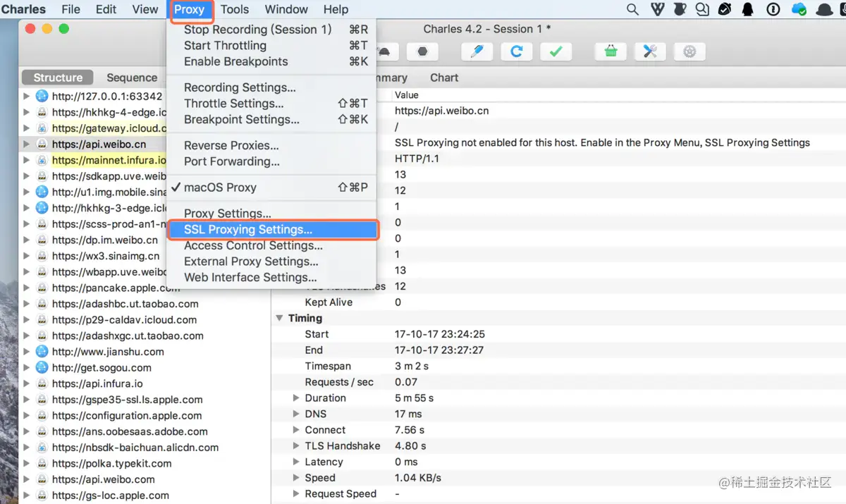Click lock icon beside https://api.infura.io

tap(42, 384)
